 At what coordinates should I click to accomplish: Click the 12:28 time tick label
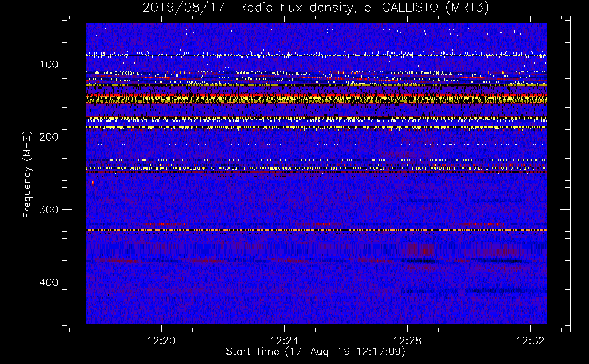click(407, 341)
